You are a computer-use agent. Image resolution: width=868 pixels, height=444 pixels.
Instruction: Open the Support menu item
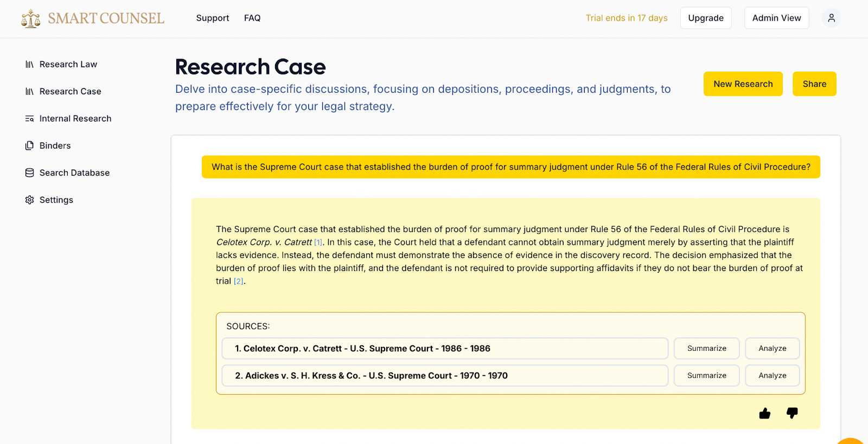213,18
